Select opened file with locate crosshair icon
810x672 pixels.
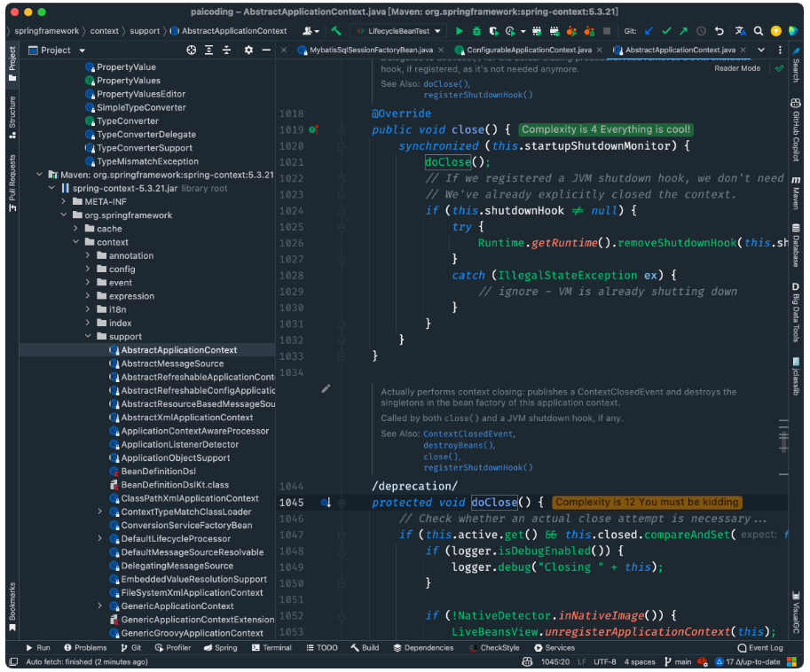(191, 50)
